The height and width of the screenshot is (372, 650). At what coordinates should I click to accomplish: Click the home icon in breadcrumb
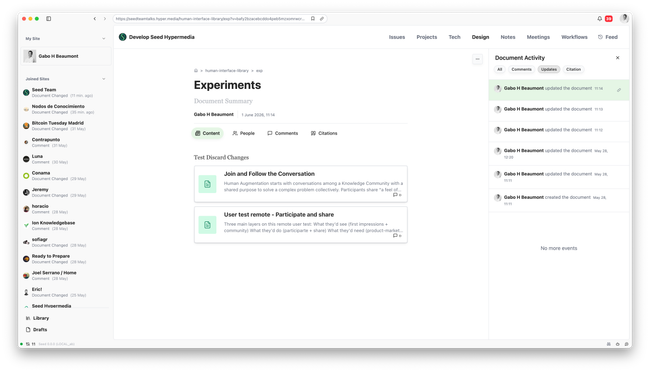[196, 71]
